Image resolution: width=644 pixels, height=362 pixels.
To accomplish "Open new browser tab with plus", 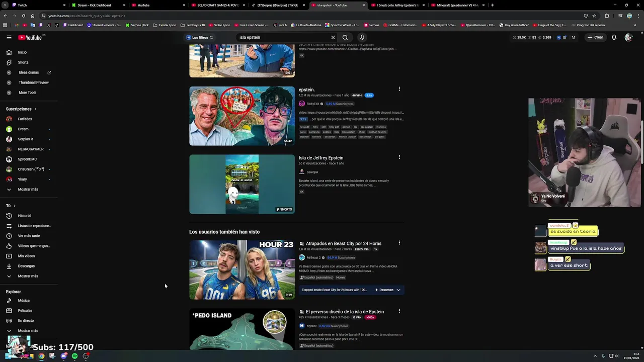I will point(492,5).
